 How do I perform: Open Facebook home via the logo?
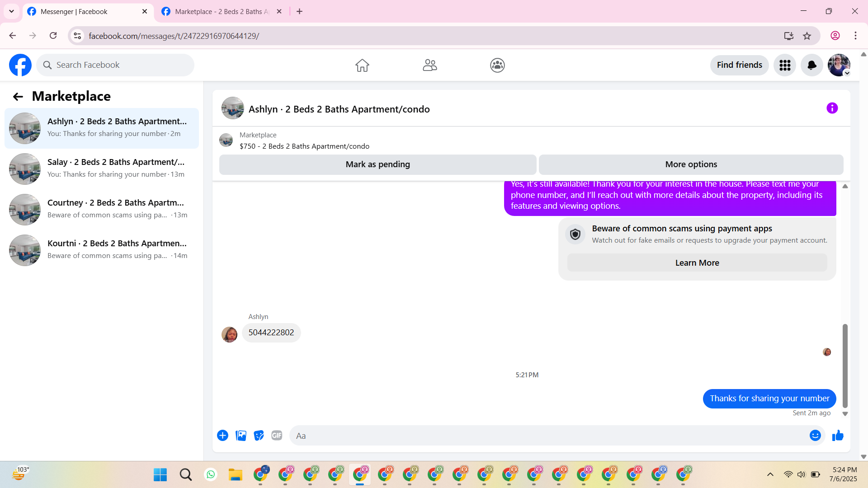coord(20,65)
